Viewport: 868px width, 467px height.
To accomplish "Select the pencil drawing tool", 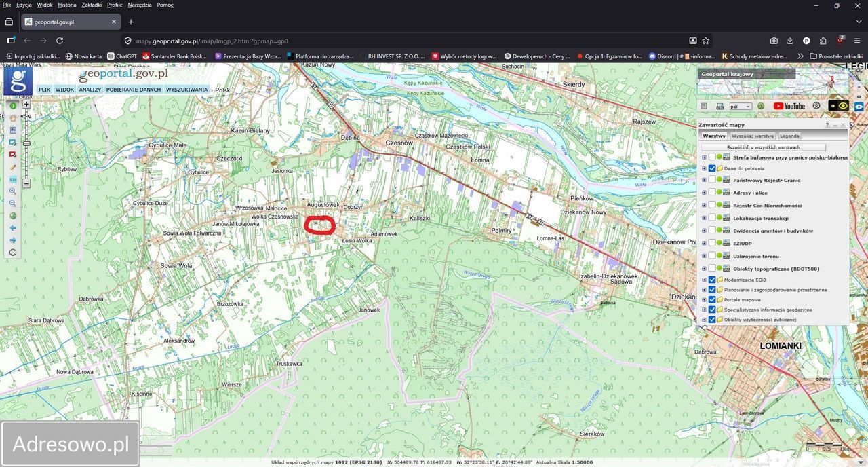I will point(13,167).
